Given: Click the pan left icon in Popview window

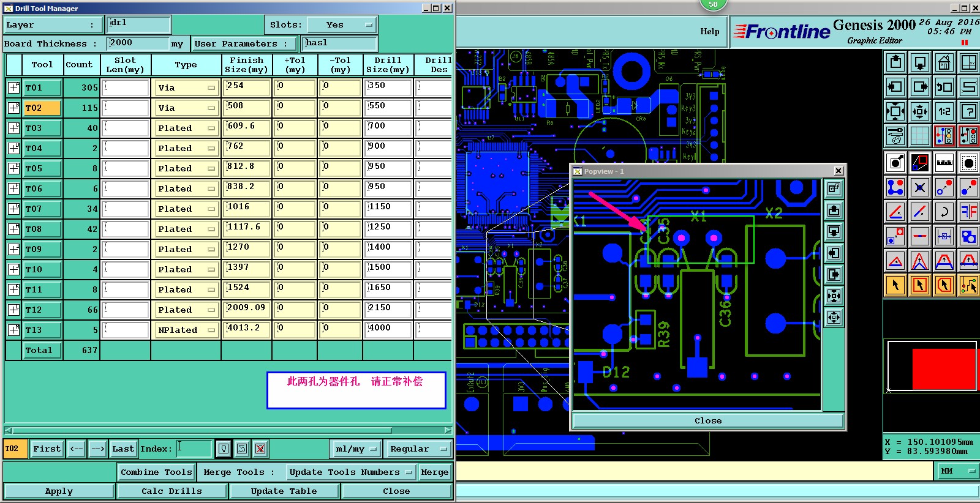Looking at the screenshot, I should (834, 253).
